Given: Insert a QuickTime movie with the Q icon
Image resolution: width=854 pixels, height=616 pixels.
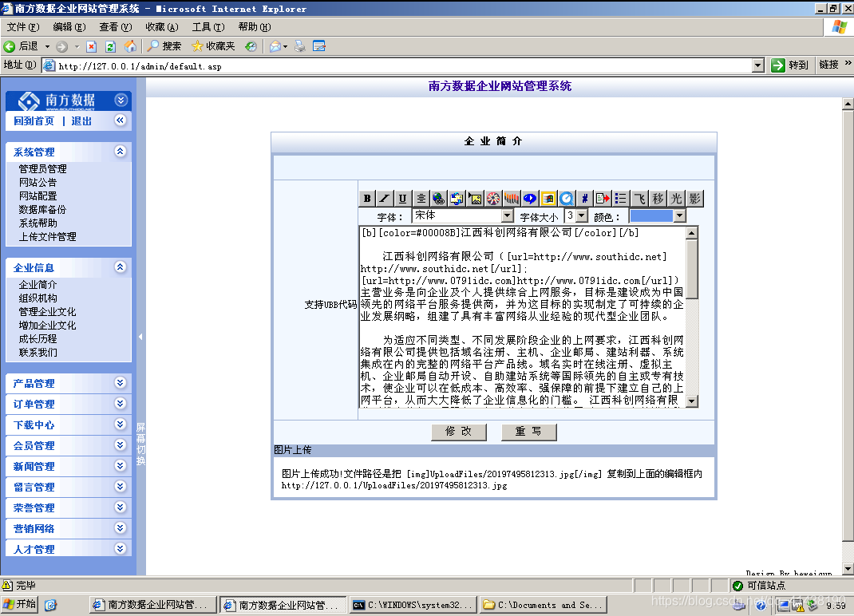Looking at the screenshot, I should [x=567, y=199].
